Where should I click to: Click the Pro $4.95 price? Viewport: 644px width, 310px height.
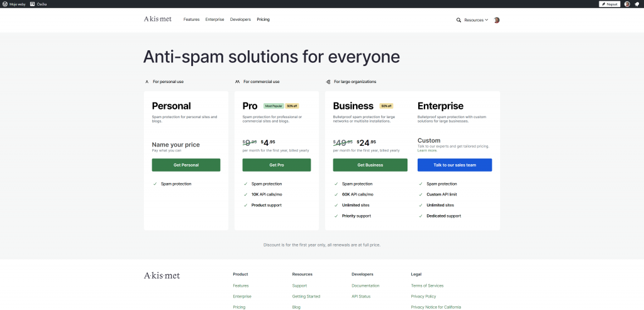[268, 143]
